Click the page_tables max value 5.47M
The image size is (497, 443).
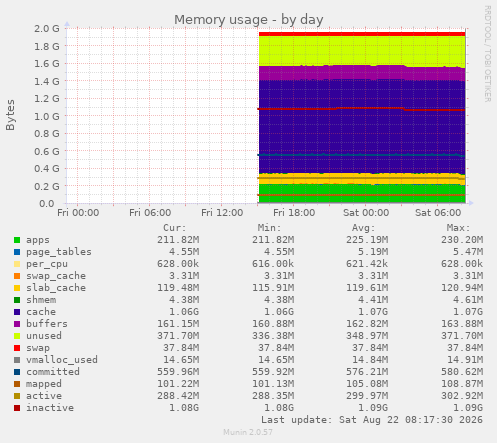pos(468,252)
